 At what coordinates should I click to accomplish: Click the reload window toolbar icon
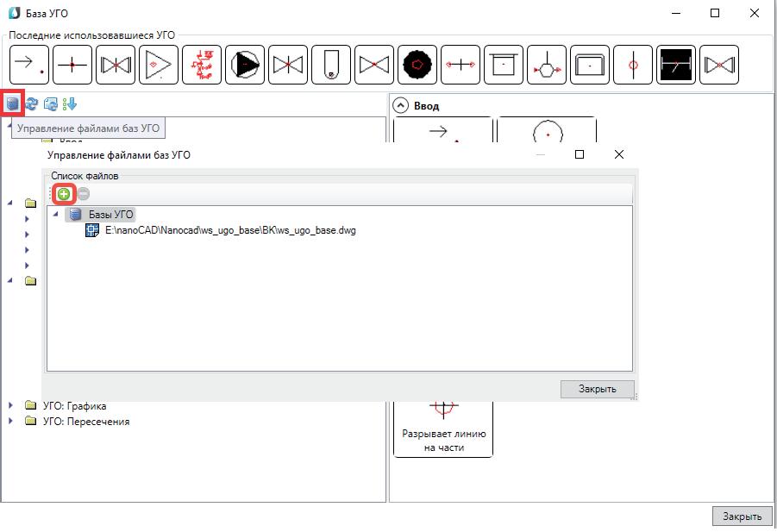[51, 104]
